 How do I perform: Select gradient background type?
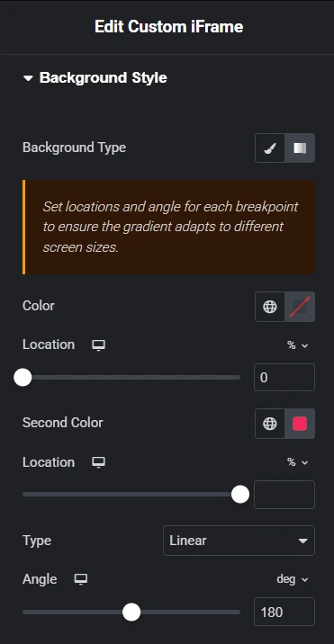pos(300,148)
